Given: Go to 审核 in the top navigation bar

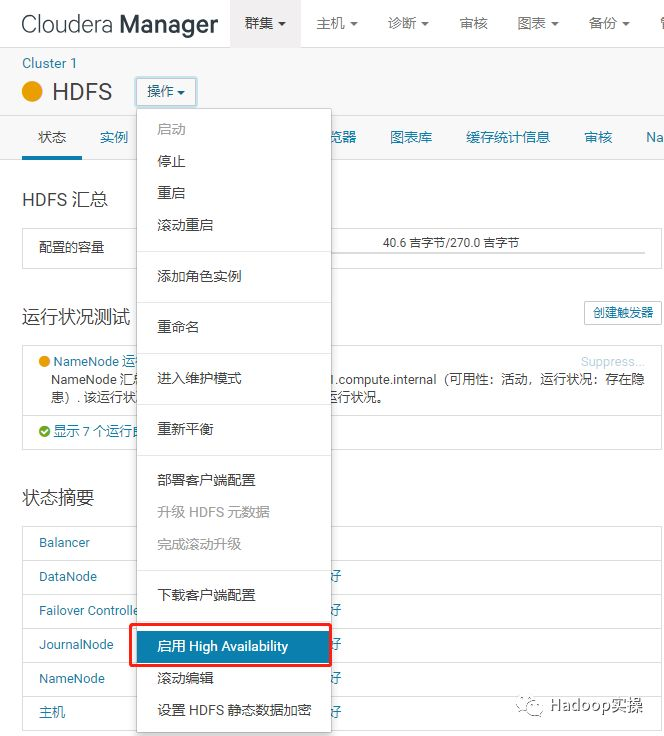Looking at the screenshot, I should pyautogui.click(x=473, y=23).
